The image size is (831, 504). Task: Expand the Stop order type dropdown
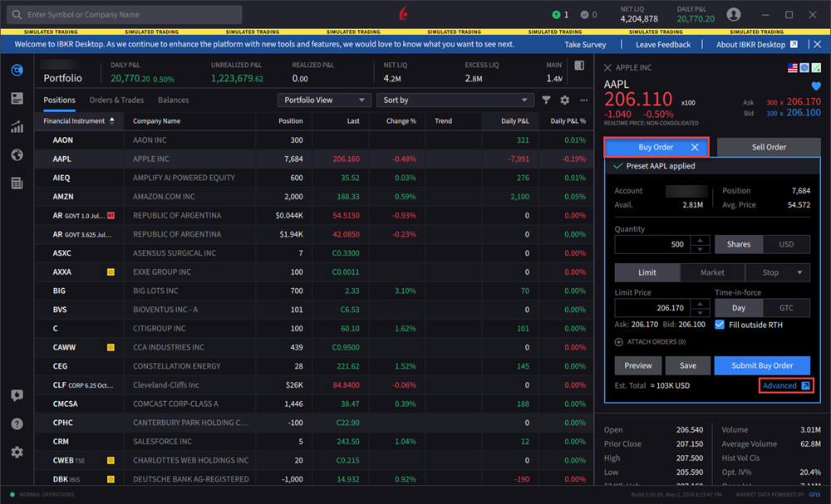(x=799, y=272)
